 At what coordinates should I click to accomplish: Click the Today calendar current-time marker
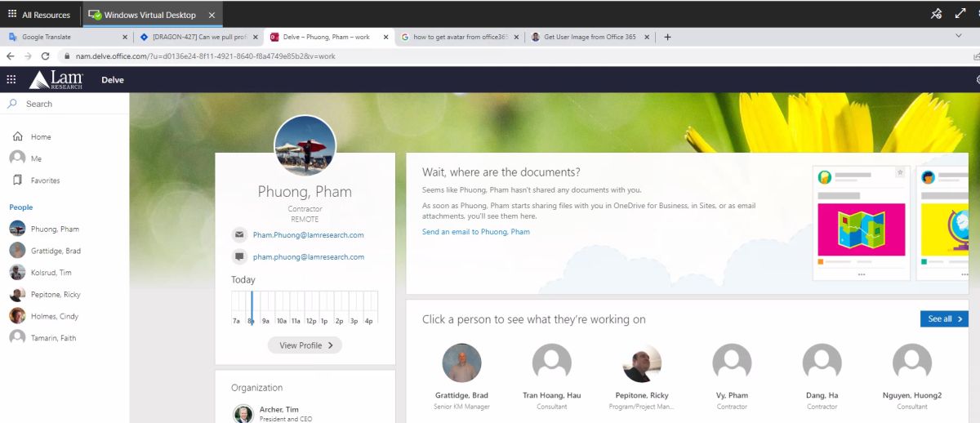252,308
